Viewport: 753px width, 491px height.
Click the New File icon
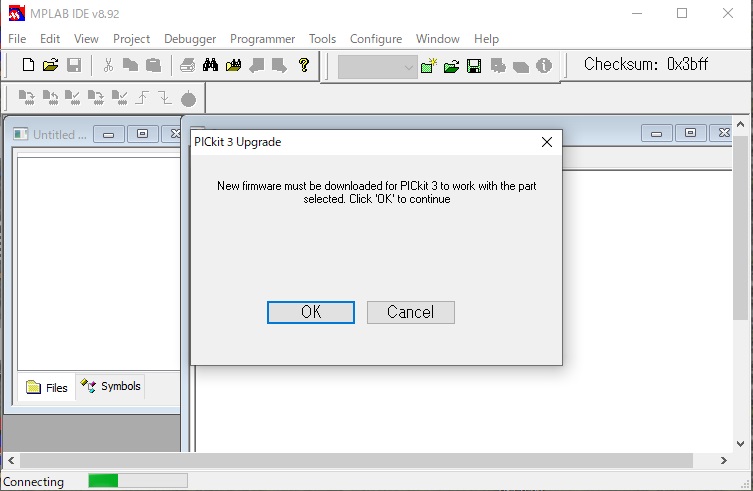(28, 65)
